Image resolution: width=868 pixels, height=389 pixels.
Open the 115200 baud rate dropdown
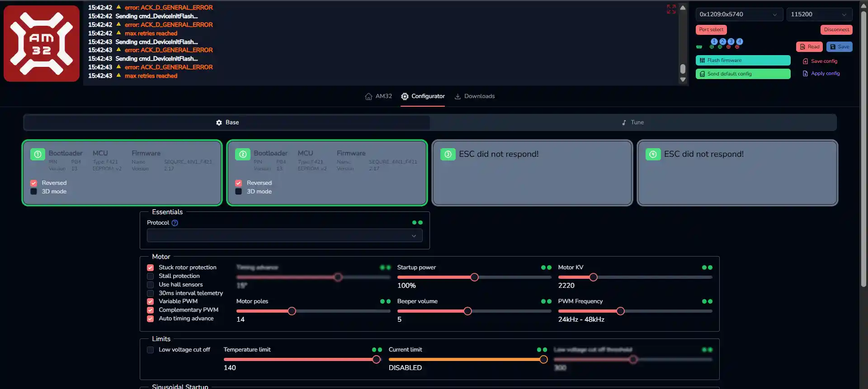tap(819, 14)
